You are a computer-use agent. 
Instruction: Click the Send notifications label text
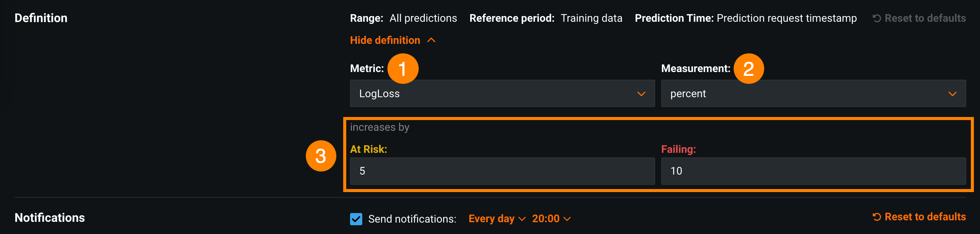click(412, 219)
